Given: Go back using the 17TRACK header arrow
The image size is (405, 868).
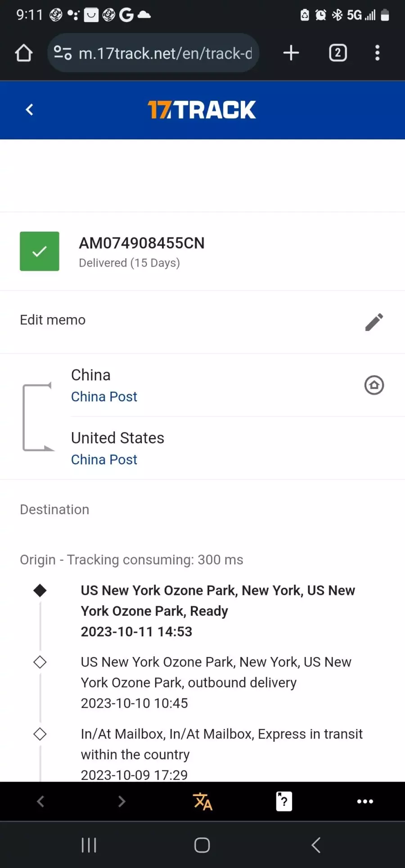Looking at the screenshot, I should click(30, 110).
